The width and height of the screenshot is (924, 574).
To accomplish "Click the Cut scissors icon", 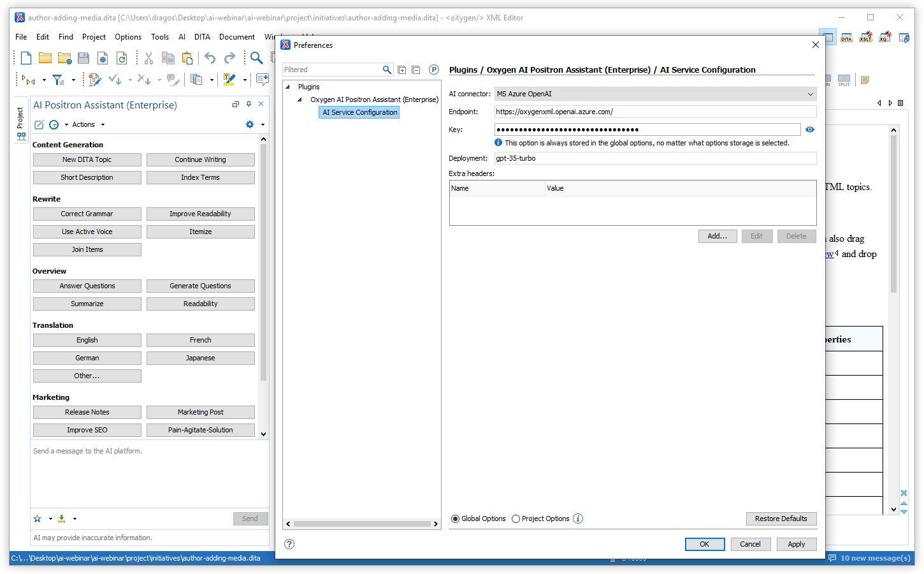I will click(148, 58).
